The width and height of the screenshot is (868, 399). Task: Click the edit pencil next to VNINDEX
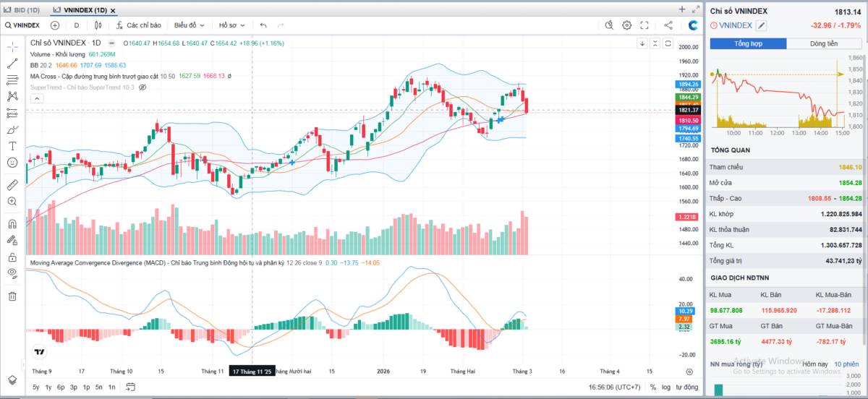[762, 25]
